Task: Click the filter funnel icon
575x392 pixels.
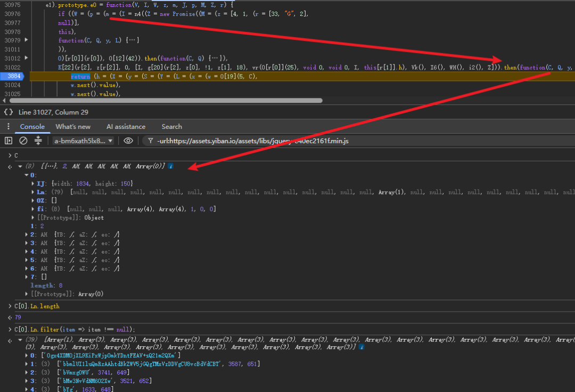Action: (x=150, y=141)
